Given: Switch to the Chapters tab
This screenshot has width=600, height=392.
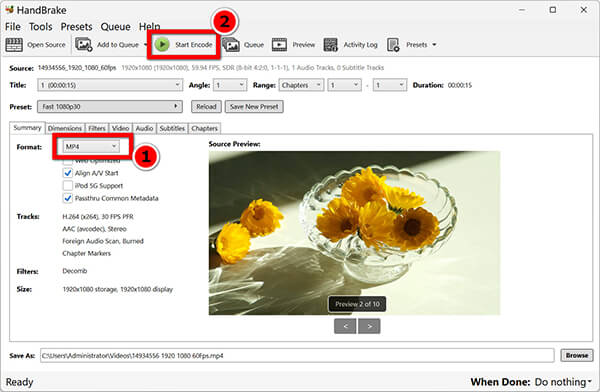Looking at the screenshot, I should point(204,128).
